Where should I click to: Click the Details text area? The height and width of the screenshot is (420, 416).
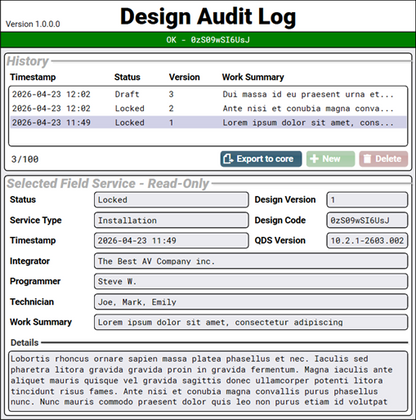208,381
